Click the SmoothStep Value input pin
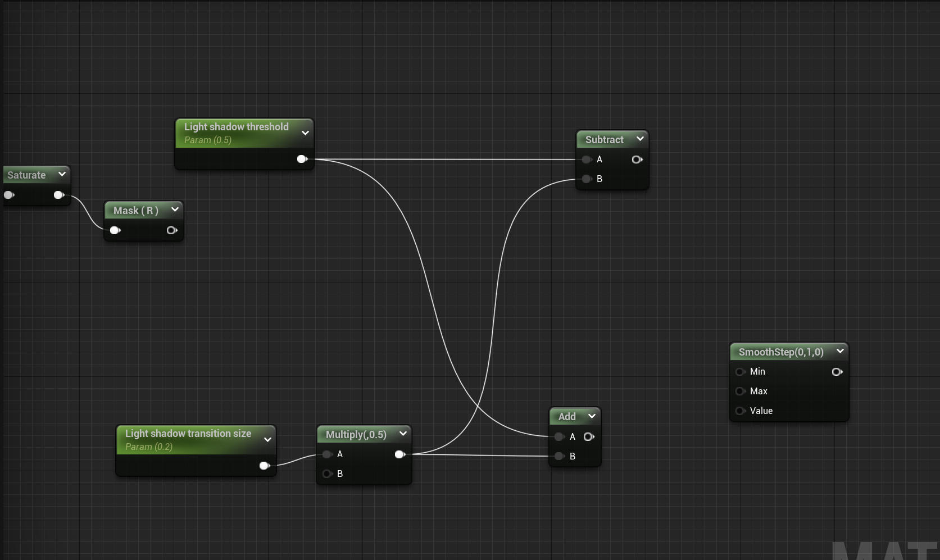 [x=741, y=411]
